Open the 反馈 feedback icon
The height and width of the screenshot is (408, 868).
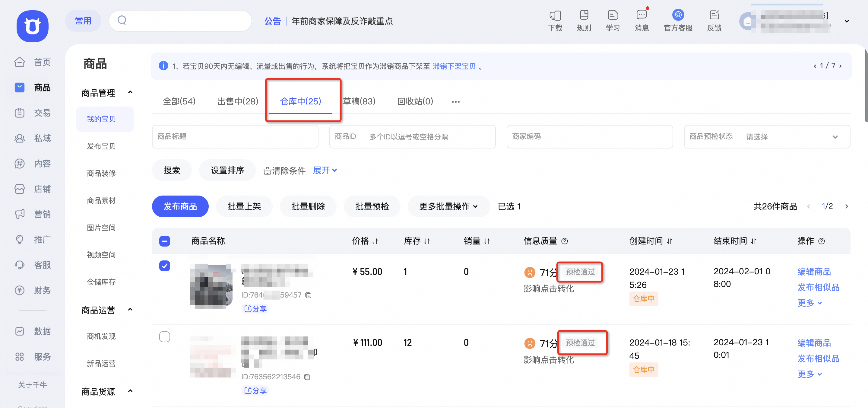[714, 21]
